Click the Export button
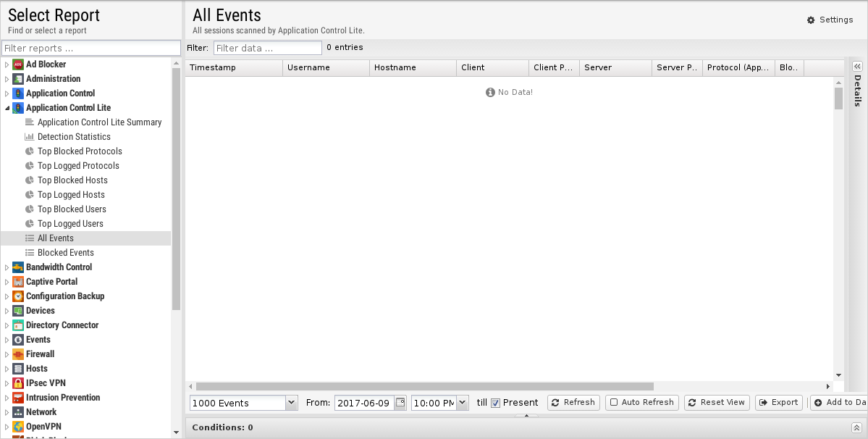Image resolution: width=868 pixels, height=439 pixels. tap(779, 403)
